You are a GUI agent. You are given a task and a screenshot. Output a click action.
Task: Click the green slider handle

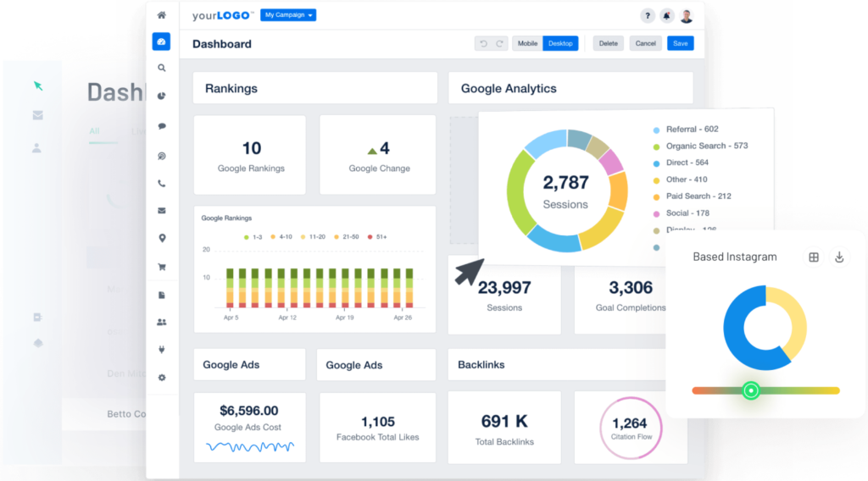point(751,391)
